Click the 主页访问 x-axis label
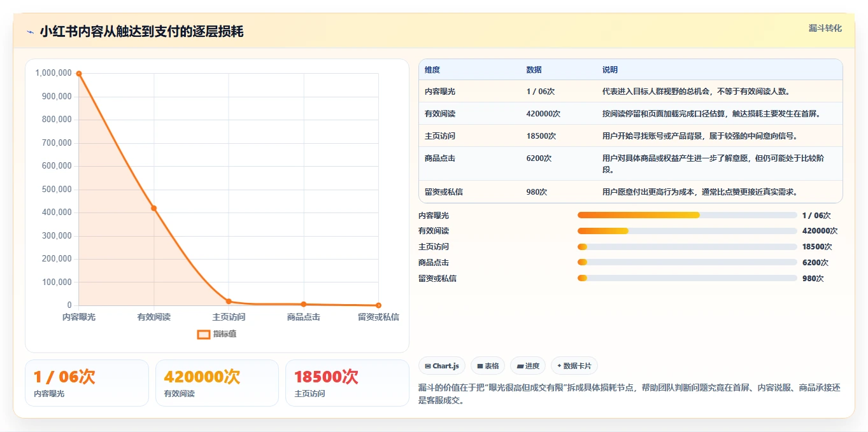The height and width of the screenshot is (432, 868). pos(229,317)
